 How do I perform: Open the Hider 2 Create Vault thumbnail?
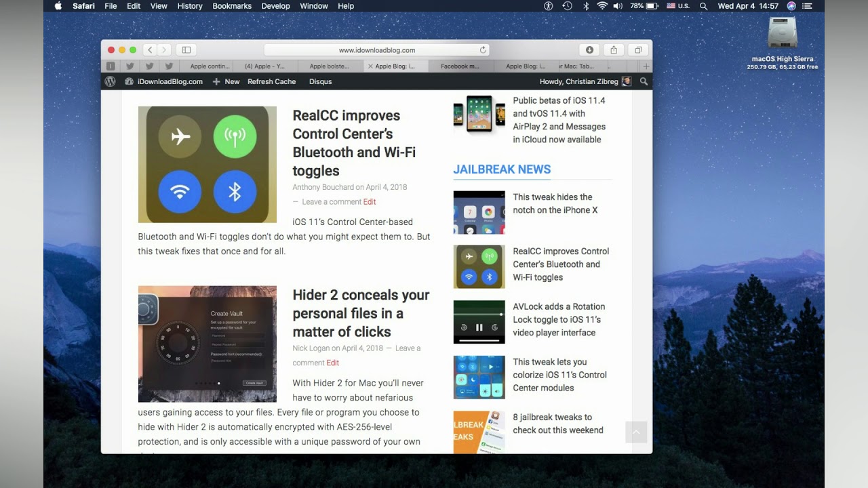(x=208, y=344)
